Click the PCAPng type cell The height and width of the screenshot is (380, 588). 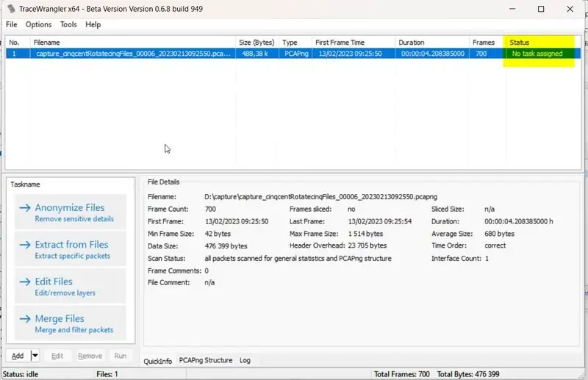[296, 54]
